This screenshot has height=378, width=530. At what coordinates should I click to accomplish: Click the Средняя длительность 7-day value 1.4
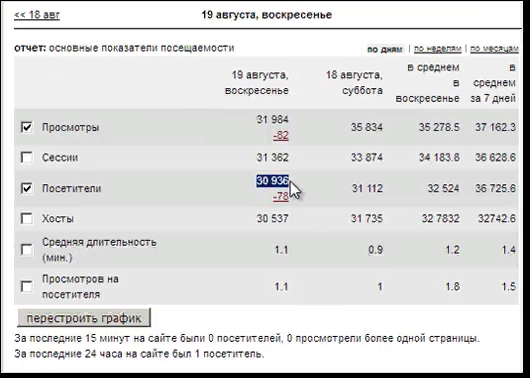tap(509, 250)
